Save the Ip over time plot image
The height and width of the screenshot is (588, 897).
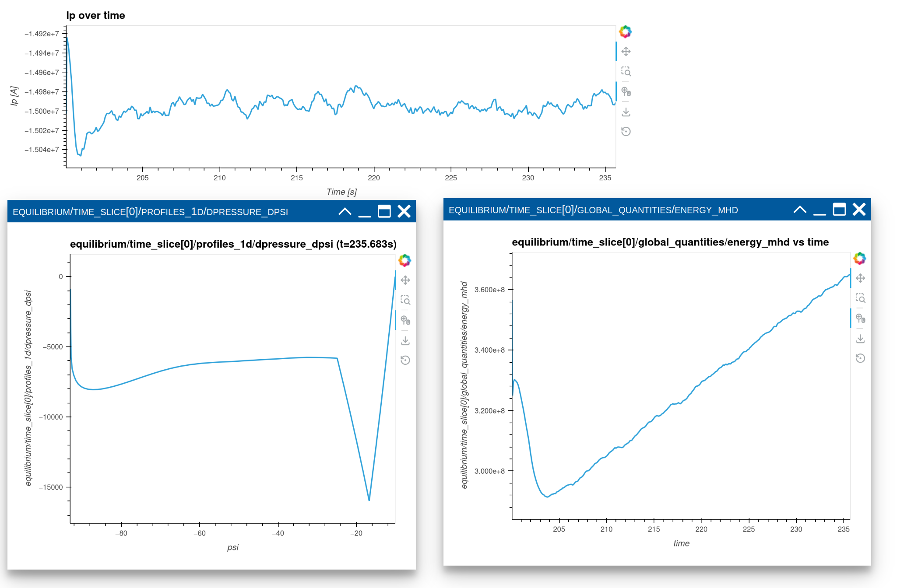[x=626, y=112]
